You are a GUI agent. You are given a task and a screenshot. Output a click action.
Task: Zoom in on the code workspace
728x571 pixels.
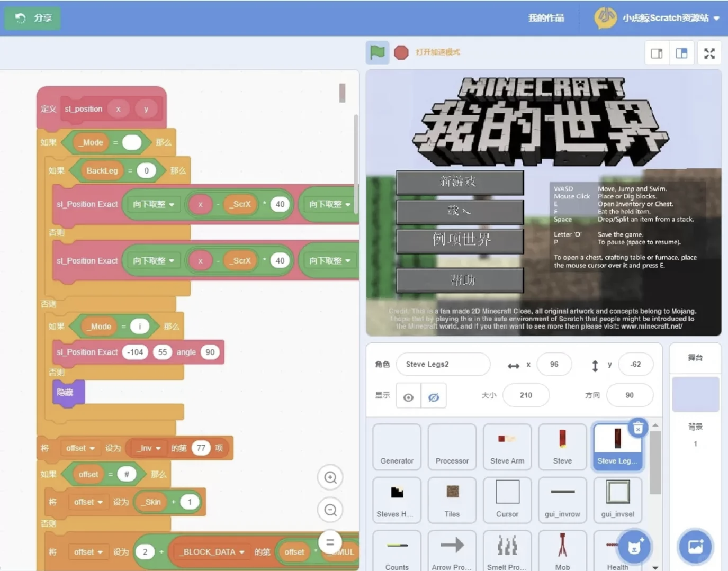click(x=330, y=477)
